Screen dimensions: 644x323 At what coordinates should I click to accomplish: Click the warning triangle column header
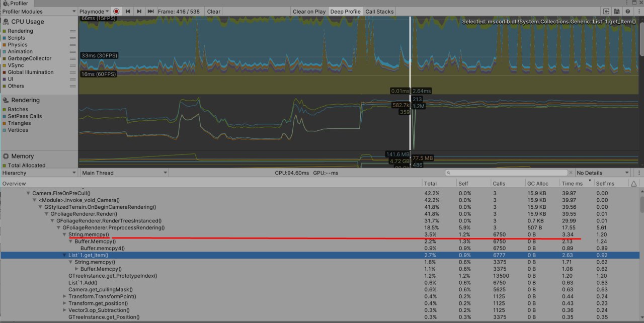coord(633,184)
